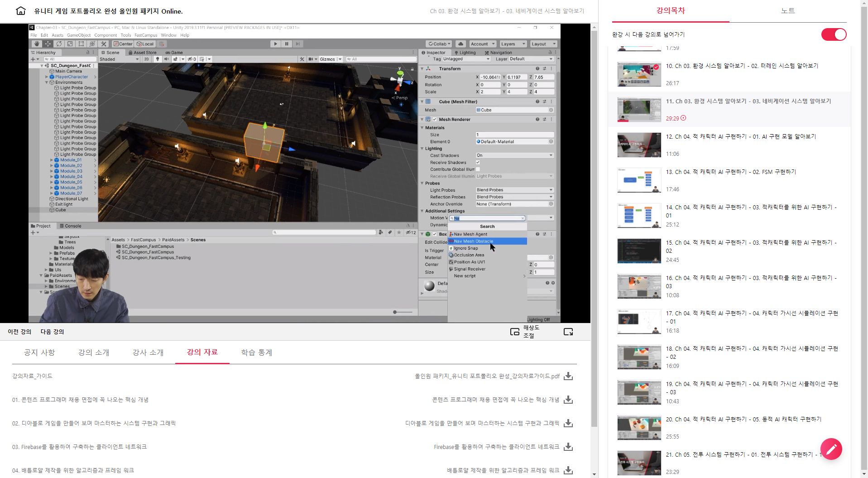Download Firebase를 활용하여 구축하는 material icon
The image size is (868, 478).
tap(568, 447)
